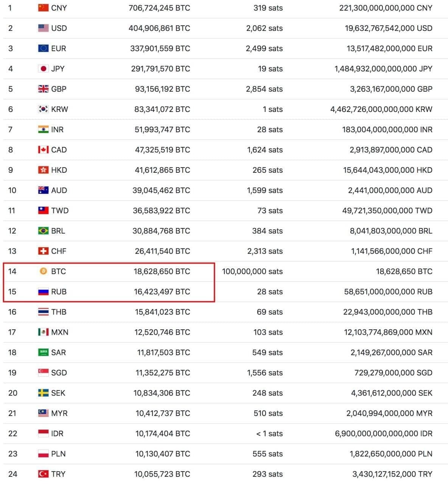Click the Bitcoin logo icon
The width and height of the screenshot is (448, 484).
44,271
